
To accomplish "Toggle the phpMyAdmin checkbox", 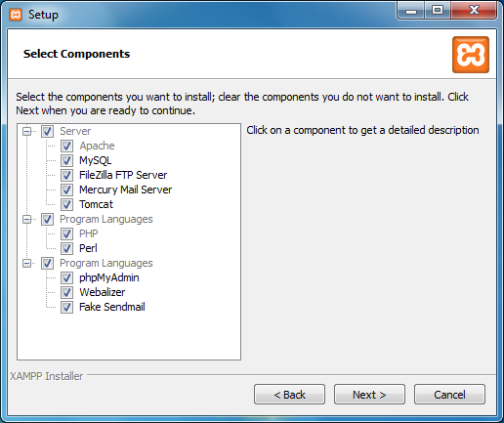I will (66, 277).
